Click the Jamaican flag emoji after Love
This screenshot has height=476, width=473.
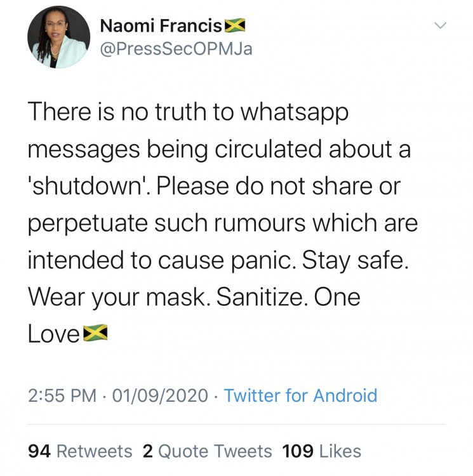click(x=95, y=333)
